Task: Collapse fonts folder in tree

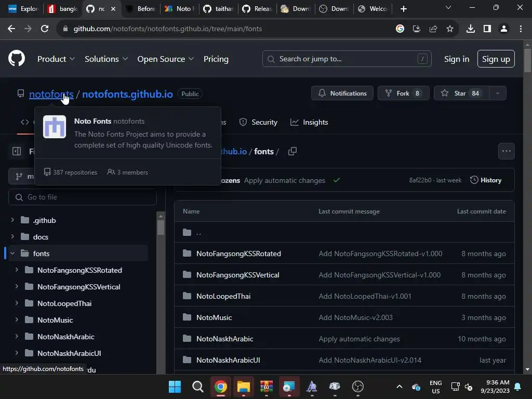Action: pos(12,253)
